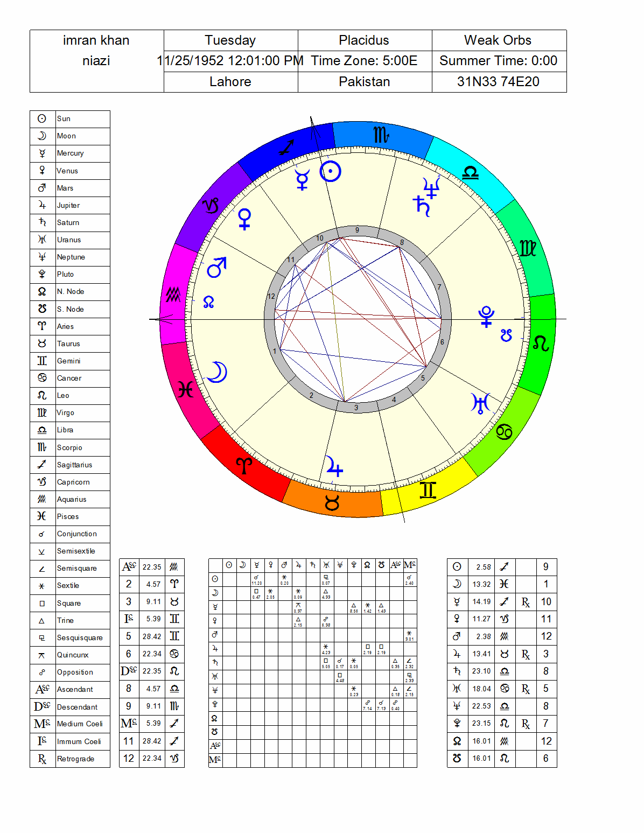Click Uranus's "18.04" degree value
The height and width of the screenshot is (834, 644).
click(482, 689)
